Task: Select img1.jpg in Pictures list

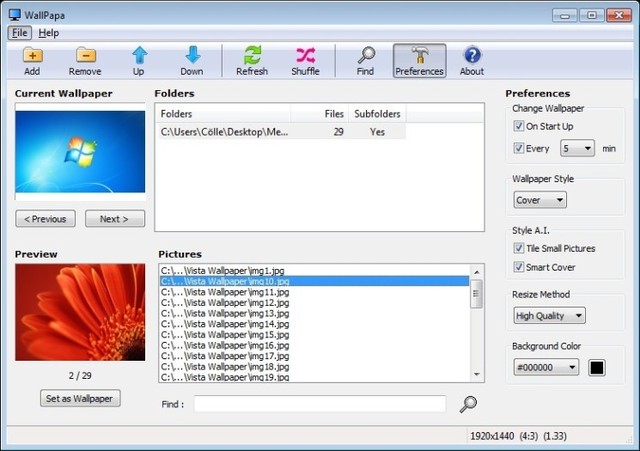Action: (x=314, y=271)
